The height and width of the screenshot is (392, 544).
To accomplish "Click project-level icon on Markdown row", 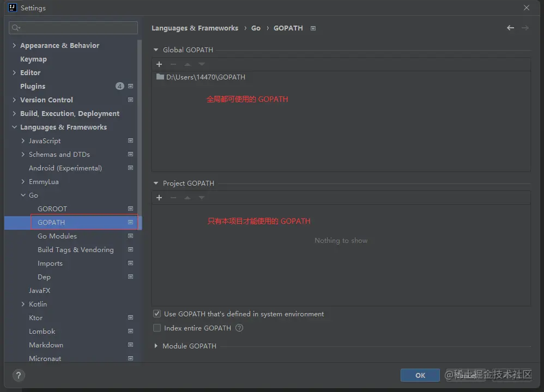I will pyautogui.click(x=130, y=345).
